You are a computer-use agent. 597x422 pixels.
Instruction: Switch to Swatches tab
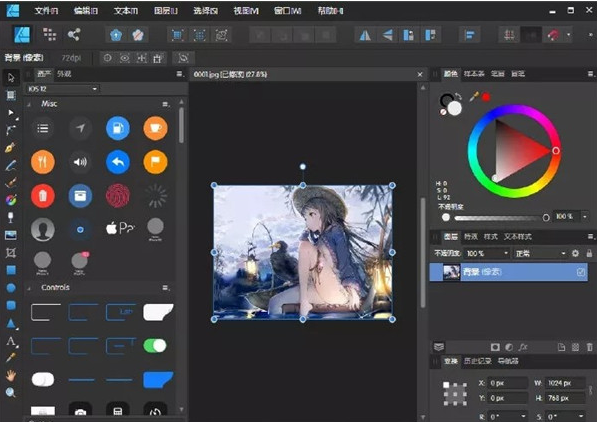[474, 74]
